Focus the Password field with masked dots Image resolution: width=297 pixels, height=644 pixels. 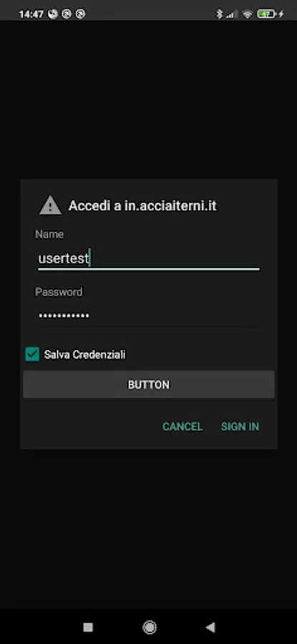(x=149, y=316)
